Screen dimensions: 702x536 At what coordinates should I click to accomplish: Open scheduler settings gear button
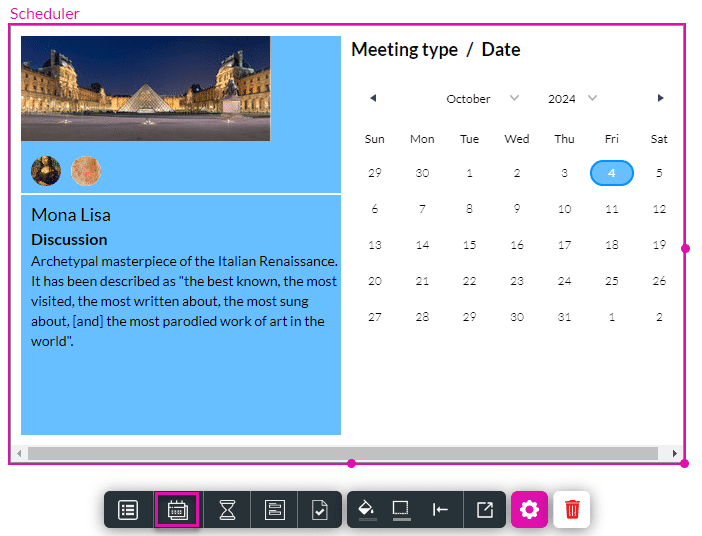pos(529,510)
